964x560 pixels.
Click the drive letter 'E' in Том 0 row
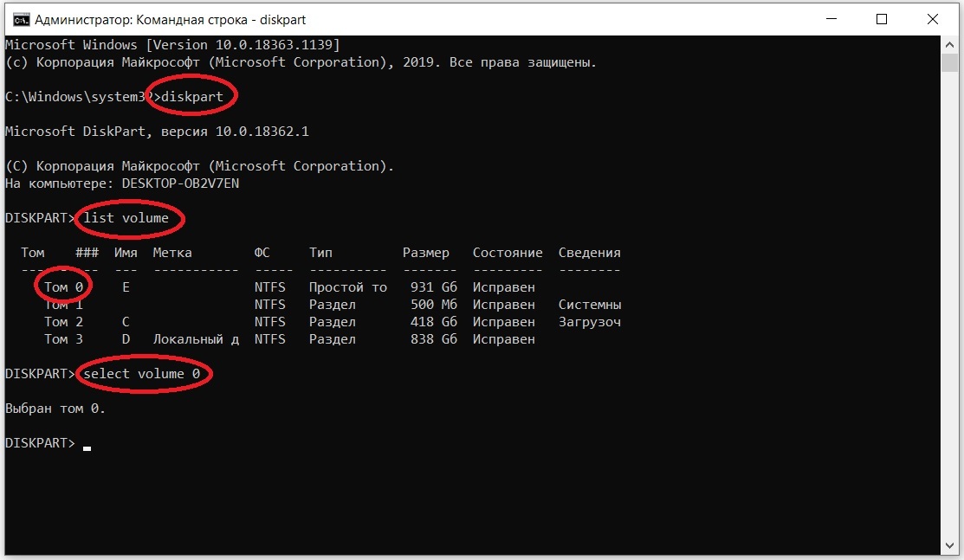click(x=126, y=287)
